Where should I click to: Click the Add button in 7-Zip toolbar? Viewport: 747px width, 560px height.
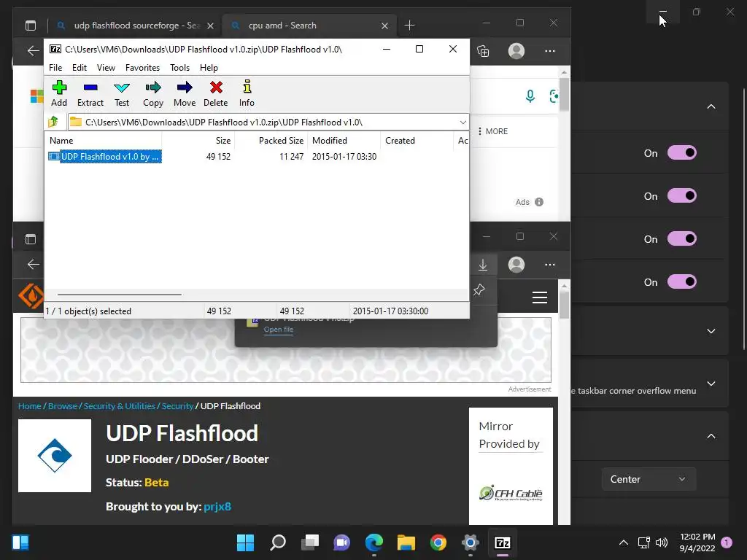[x=59, y=93]
